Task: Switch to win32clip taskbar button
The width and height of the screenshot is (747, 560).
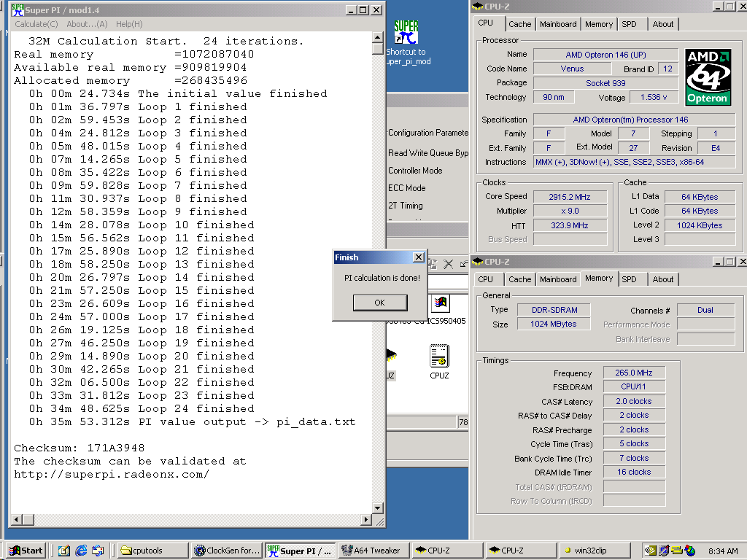Action: [594, 551]
